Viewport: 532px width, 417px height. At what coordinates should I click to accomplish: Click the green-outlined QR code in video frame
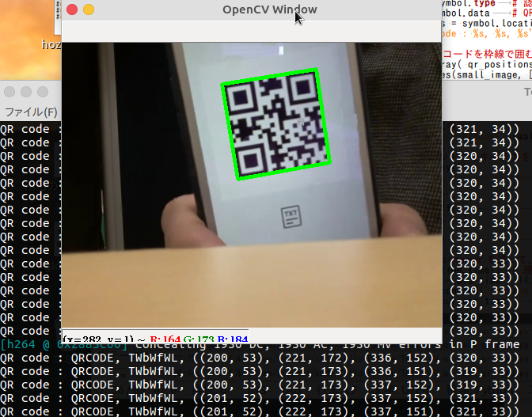click(x=275, y=124)
